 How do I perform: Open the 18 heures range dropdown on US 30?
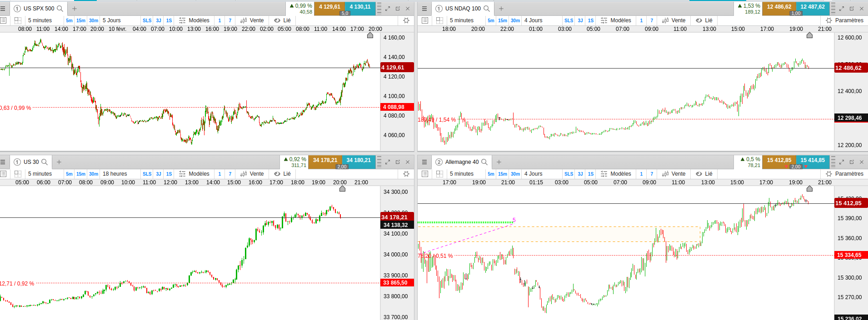115,174
